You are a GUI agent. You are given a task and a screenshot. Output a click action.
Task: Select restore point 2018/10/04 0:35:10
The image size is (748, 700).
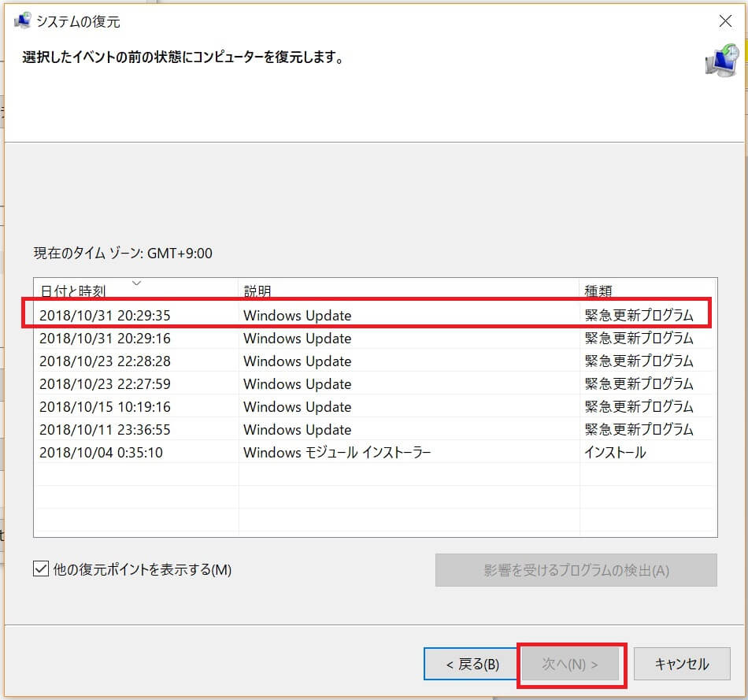coord(375,452)
